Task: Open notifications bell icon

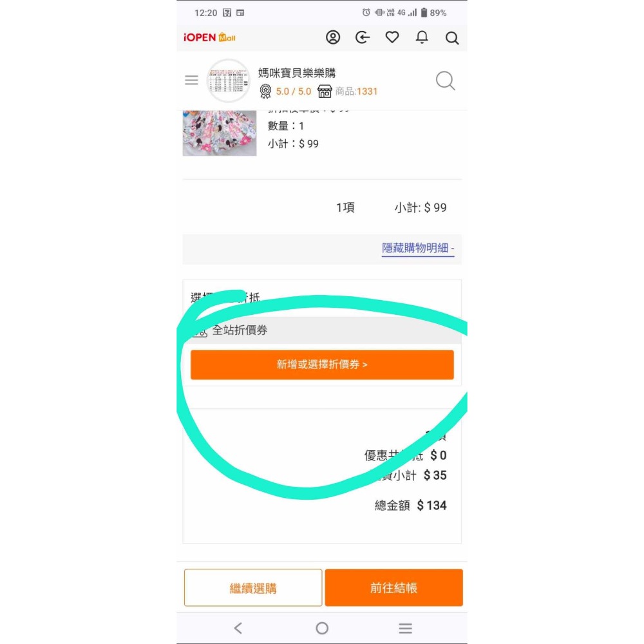Action: click(422, 37)
